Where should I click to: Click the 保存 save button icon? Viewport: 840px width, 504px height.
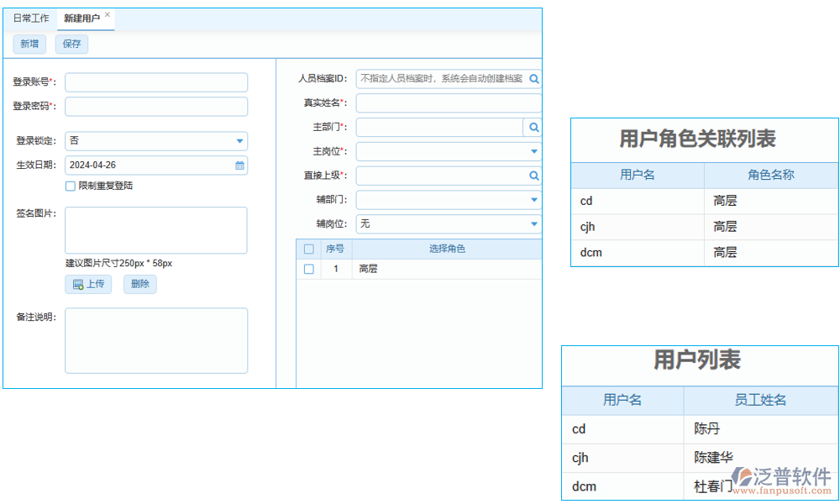tap(71, 44)
